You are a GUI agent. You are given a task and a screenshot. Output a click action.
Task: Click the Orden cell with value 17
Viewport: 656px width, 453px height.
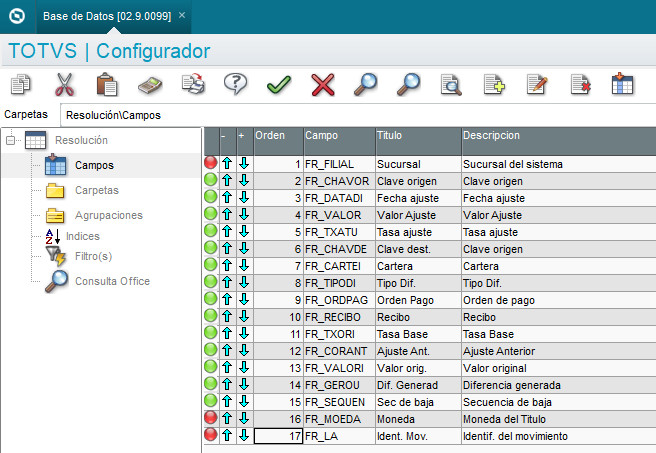point(278,436)
